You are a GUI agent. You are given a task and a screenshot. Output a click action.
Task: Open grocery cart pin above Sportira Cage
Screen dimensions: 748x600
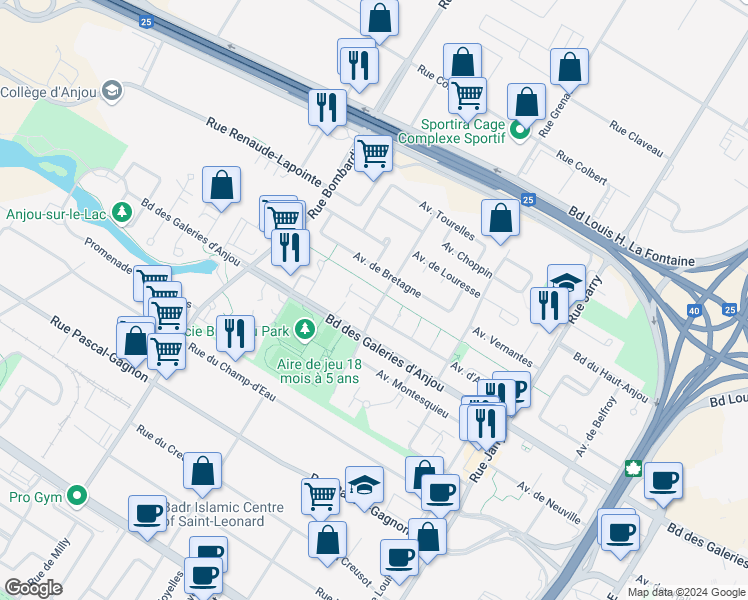pos(468,99)
